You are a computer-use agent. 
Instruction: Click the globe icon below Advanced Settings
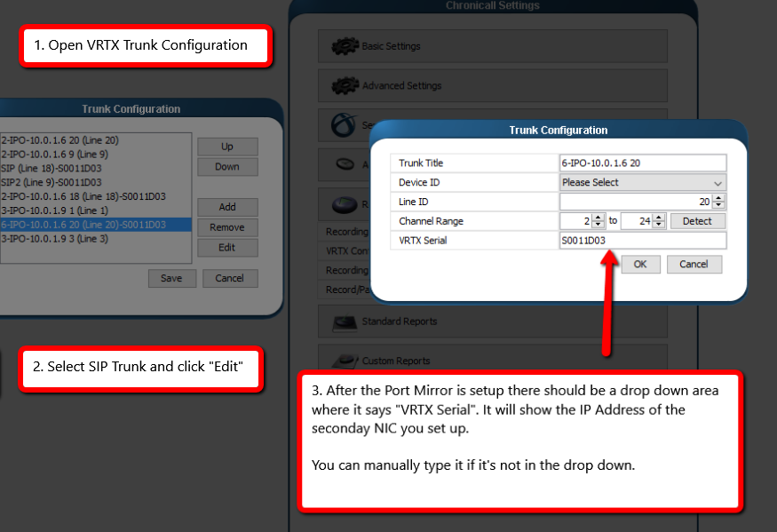[344, 125]
